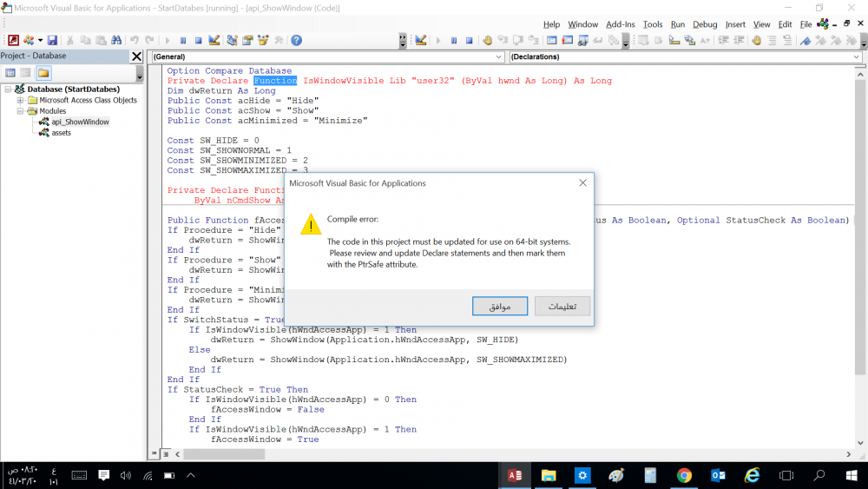Open the Watch Window icon

tap(583, 41)
